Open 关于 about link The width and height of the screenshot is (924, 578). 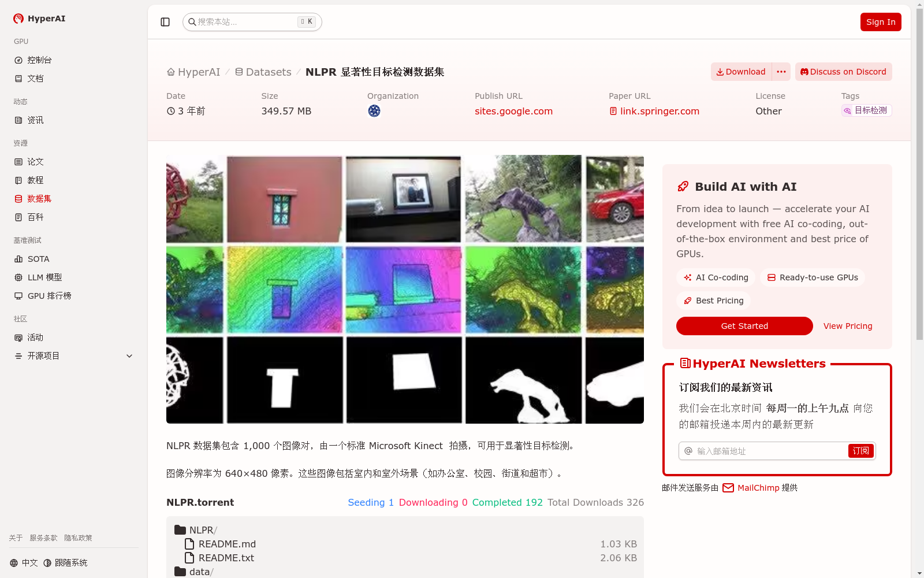pyautogui.click(x=16, y=538)
